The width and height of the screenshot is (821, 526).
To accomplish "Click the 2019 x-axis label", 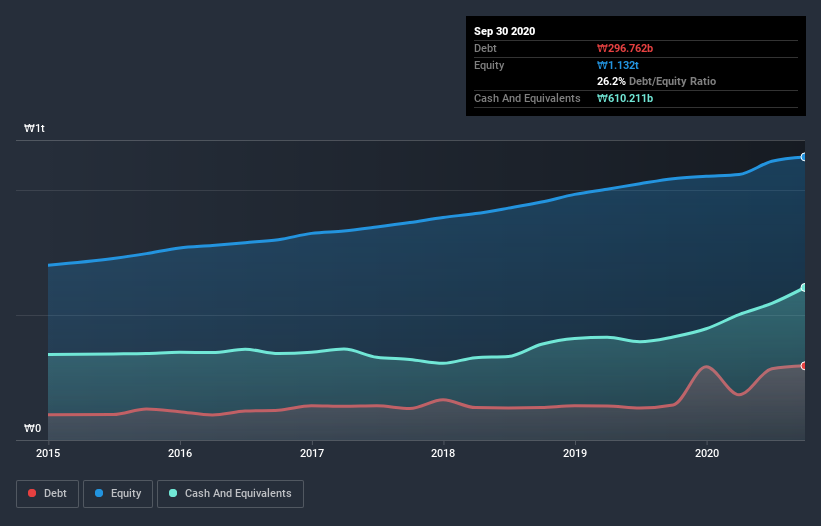I will pyautogui.click(x=575, y=453).
